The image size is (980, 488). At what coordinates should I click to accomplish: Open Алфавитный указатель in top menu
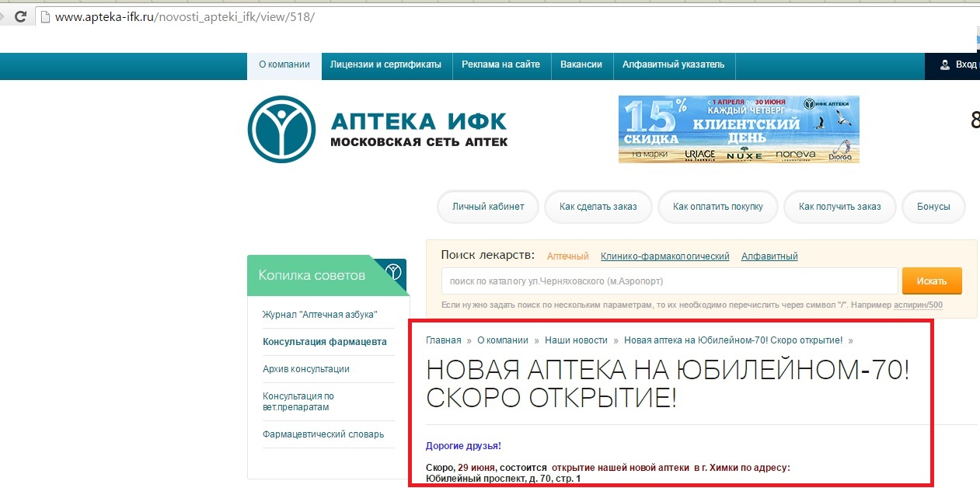(673, 65)
